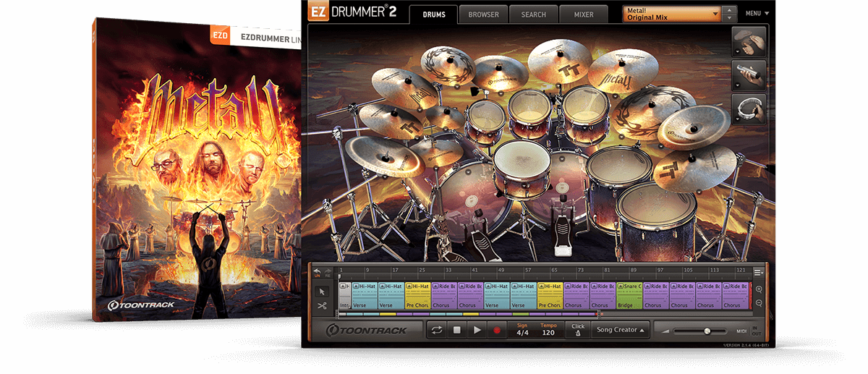Start playback with the play button

477,330
